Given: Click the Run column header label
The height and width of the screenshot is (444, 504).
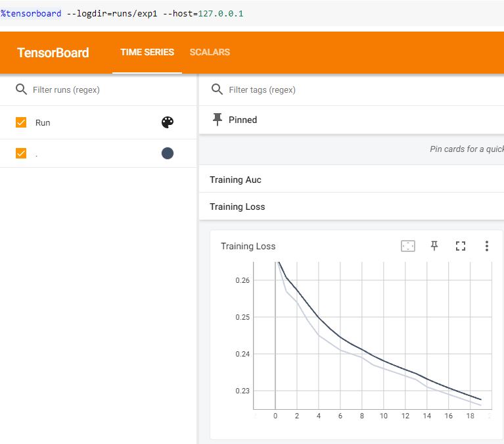Looking at the screenshot, I should click(x=43, y=122).
